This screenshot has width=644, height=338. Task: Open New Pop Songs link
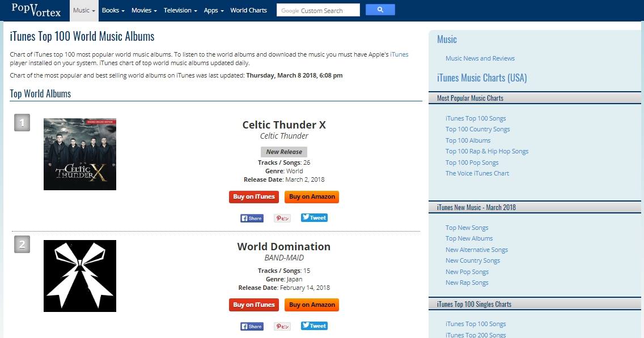tap(467, 272)
